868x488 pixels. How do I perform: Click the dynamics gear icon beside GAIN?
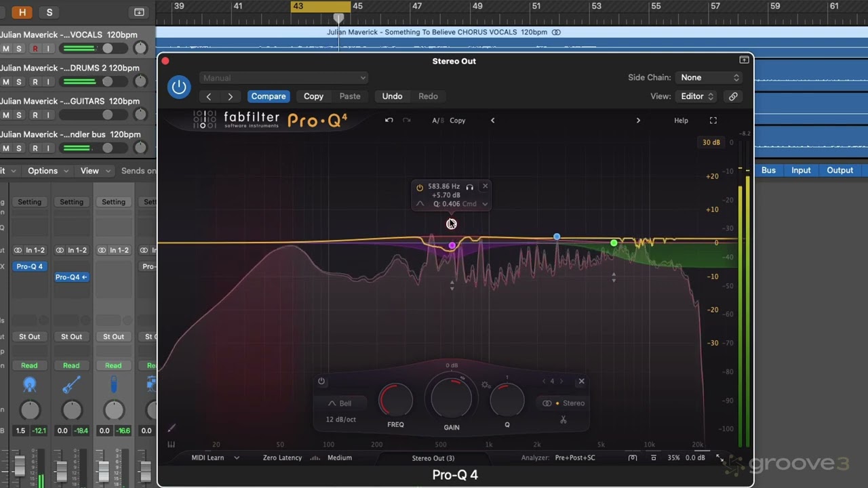486,385
